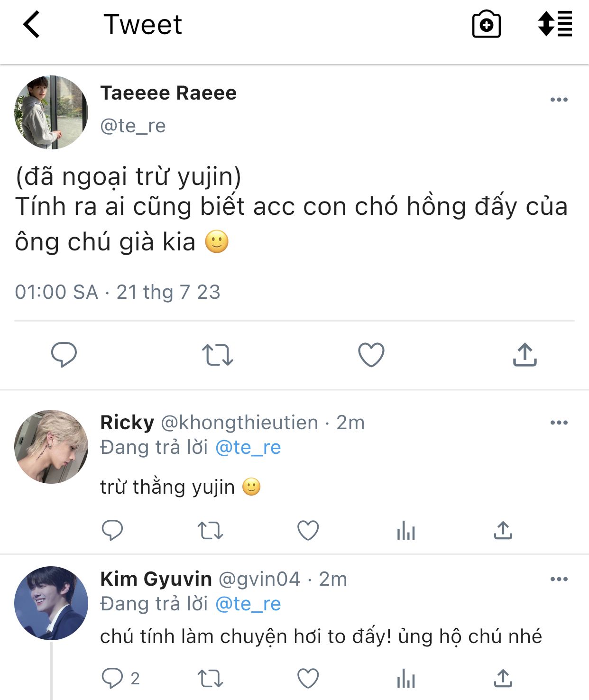The height and width of the screenshot is (700, 589).
Task: Tap the sort replies icon
Action: tap(555, 24)
